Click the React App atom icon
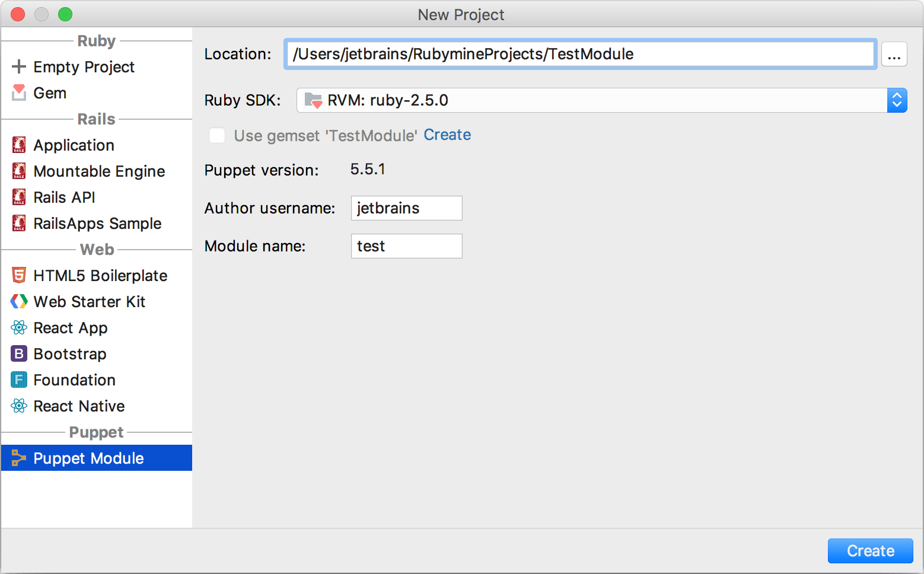Viewport: 924px width, 574px height. pyautogui.click(x=18, y=327)
